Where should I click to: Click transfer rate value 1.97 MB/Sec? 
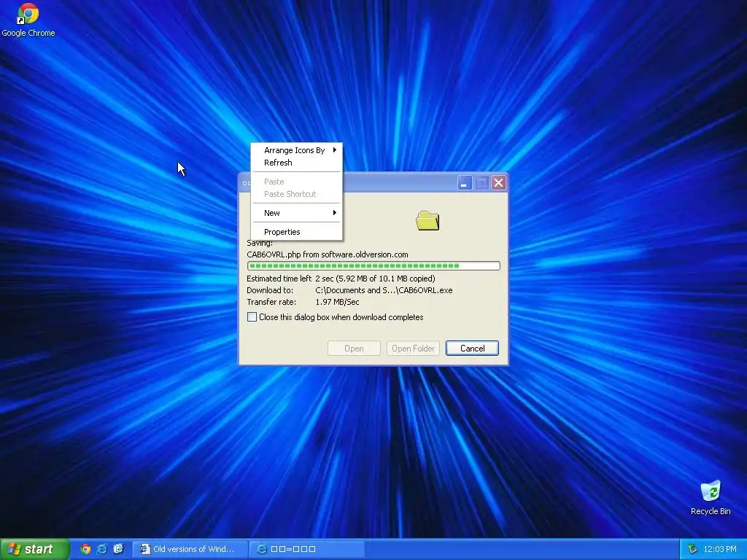coord(337,302)
